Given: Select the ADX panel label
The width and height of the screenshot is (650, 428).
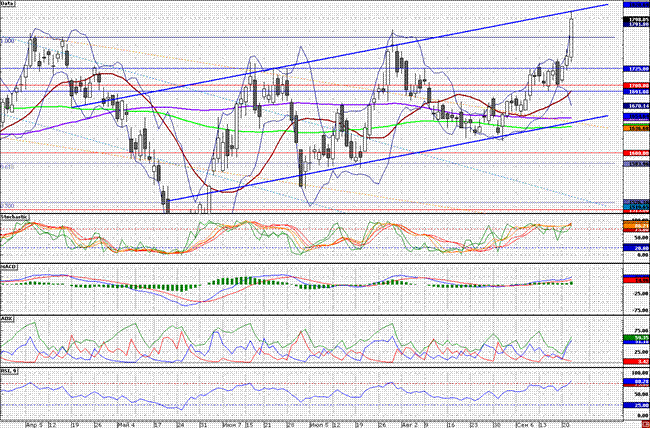Looking at the screenshot, I should [6, 319].
